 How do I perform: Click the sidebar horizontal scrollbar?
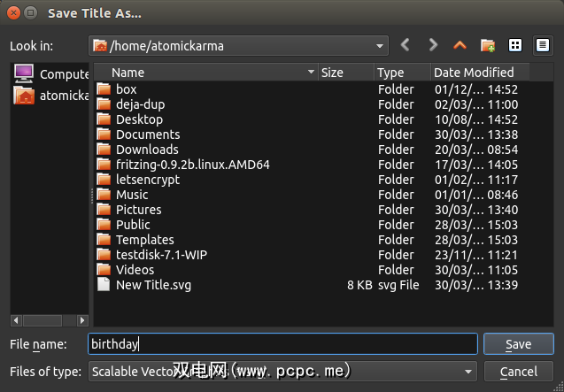49,319
